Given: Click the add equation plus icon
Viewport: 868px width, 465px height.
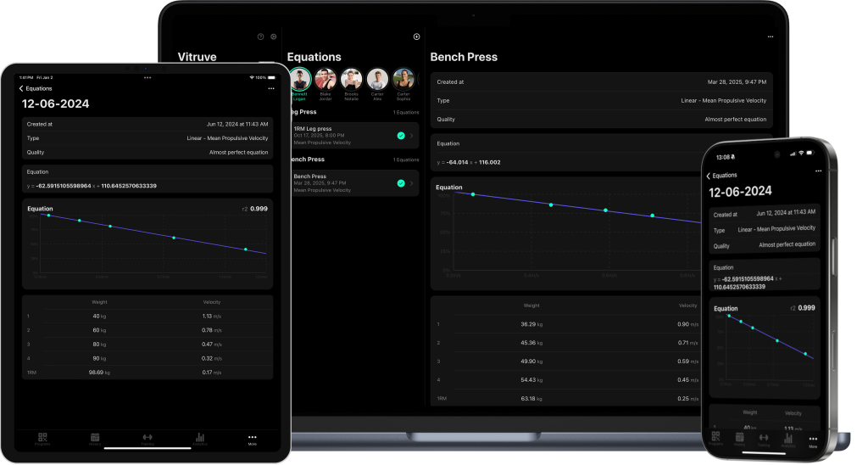Looking at the screenshot, I should (416, 36).
